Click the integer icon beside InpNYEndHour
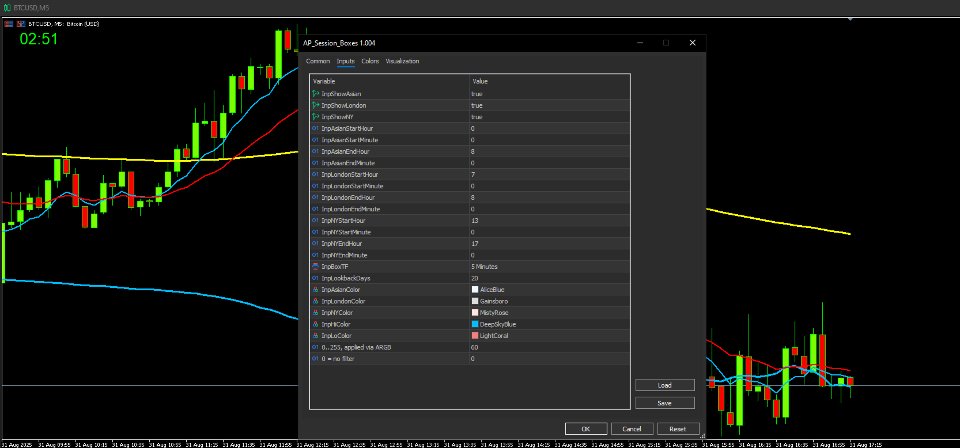960x448 pixels. click(316, 244)
